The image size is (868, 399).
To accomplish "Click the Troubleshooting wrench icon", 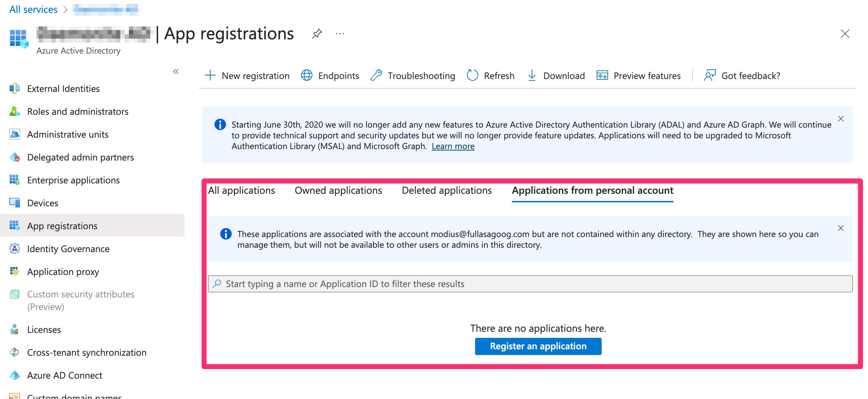I will point(376,75).
